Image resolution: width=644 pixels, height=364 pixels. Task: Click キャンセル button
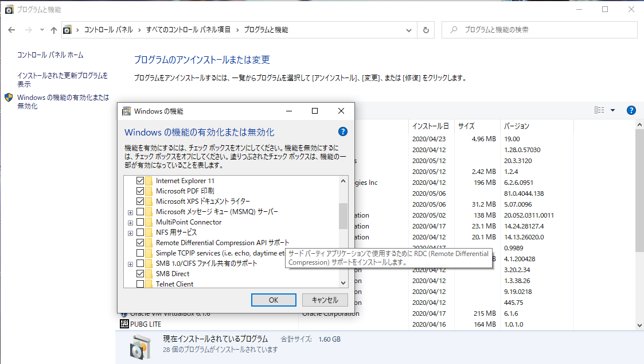325,300
